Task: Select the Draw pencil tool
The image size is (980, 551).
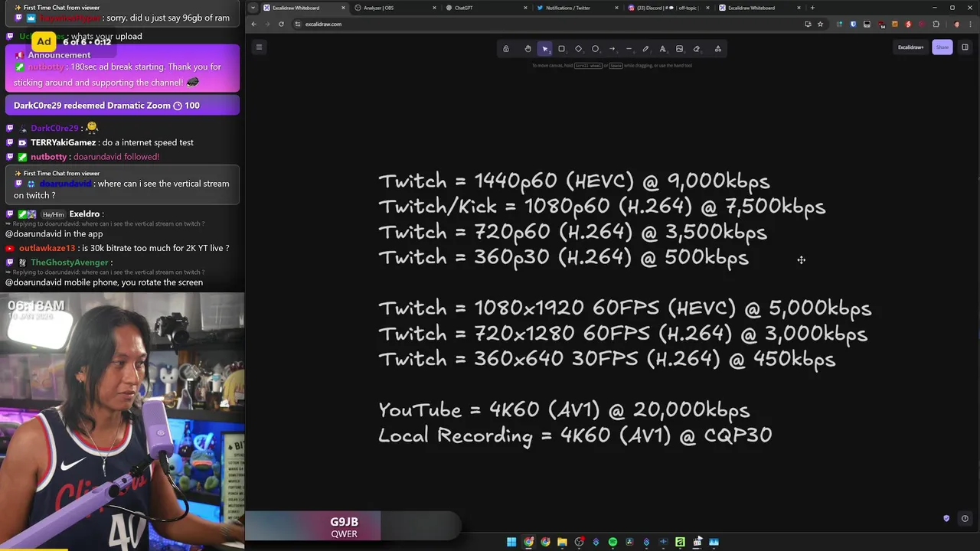Action: click(645, 48)
